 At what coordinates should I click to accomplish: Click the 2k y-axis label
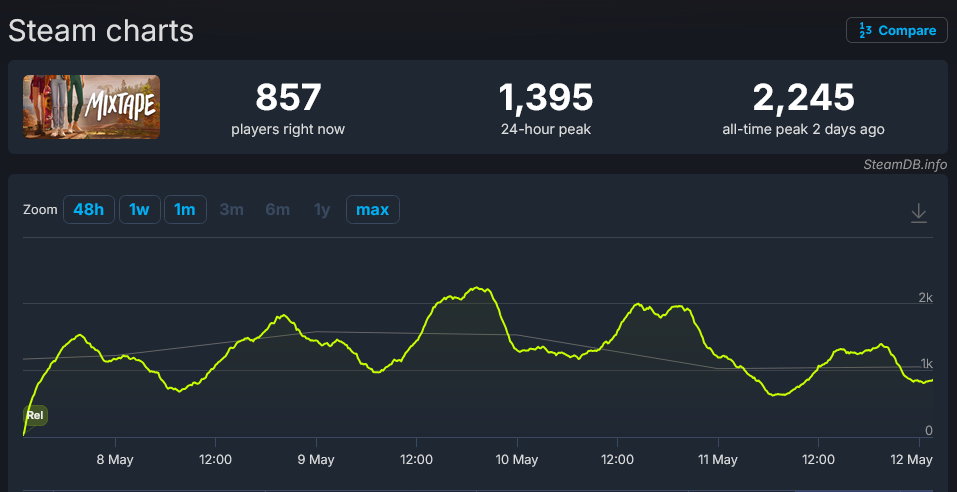coord(925,298)
